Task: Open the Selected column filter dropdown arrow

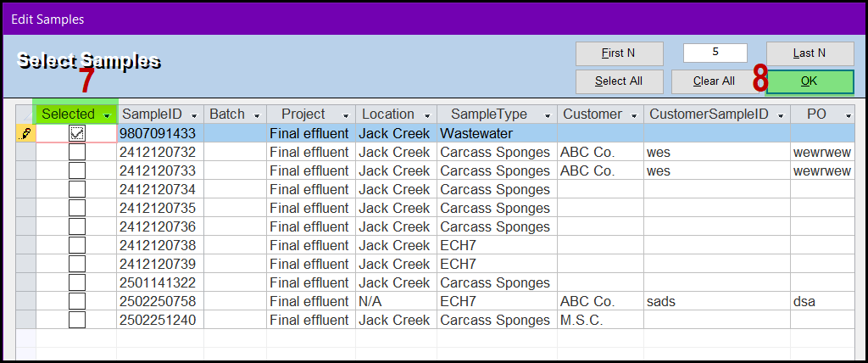Action: tap(106, 115)
